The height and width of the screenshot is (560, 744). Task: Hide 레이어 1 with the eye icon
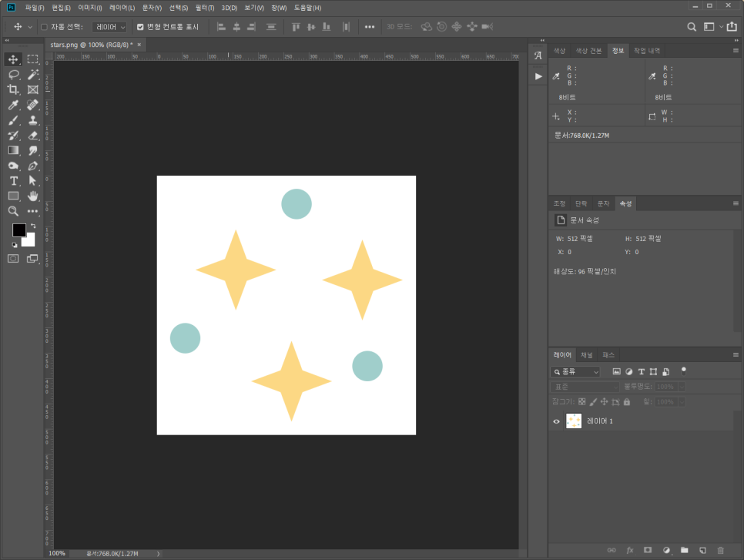point(556,421)
